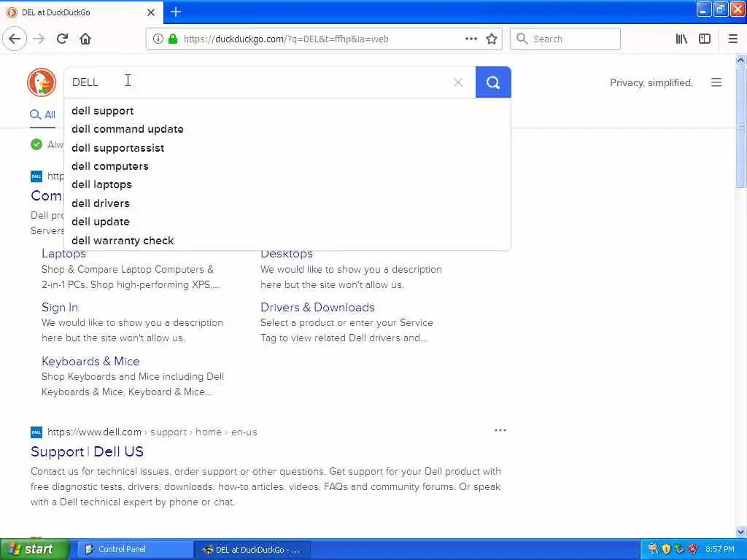Open DuckDuckGo side menu icon
The image size is (747, 560).
[x=716, y=82]
